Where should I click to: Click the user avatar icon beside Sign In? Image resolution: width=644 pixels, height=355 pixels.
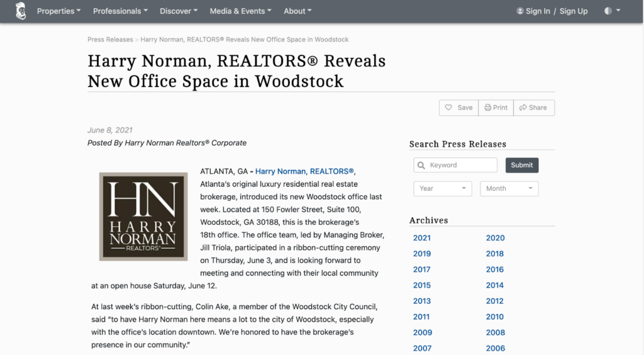tap(520, 11)
